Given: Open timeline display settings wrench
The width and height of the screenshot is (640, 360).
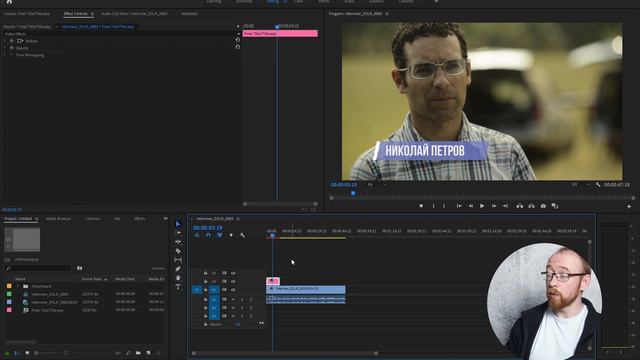Looking at the screenshot, I should pos(242,235).
